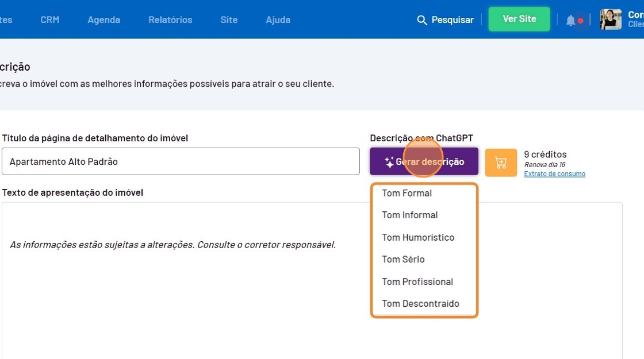Pick the Tom Humorístico option
The height and width of the screenshot is (359, 644).
click(418, 237)
